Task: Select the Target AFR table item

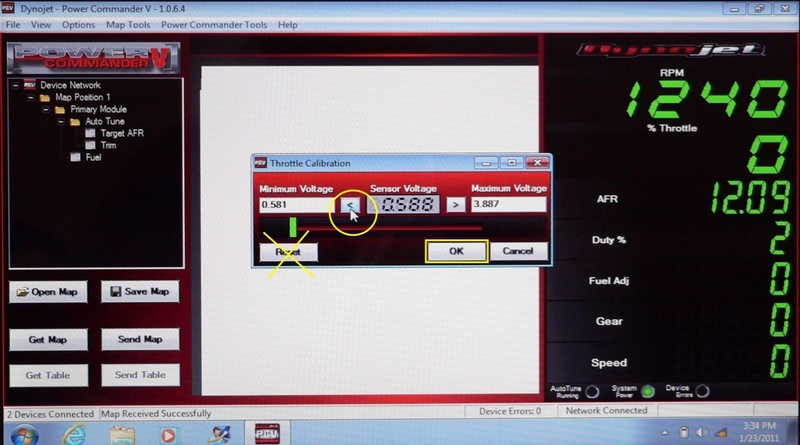Action: 121,133
